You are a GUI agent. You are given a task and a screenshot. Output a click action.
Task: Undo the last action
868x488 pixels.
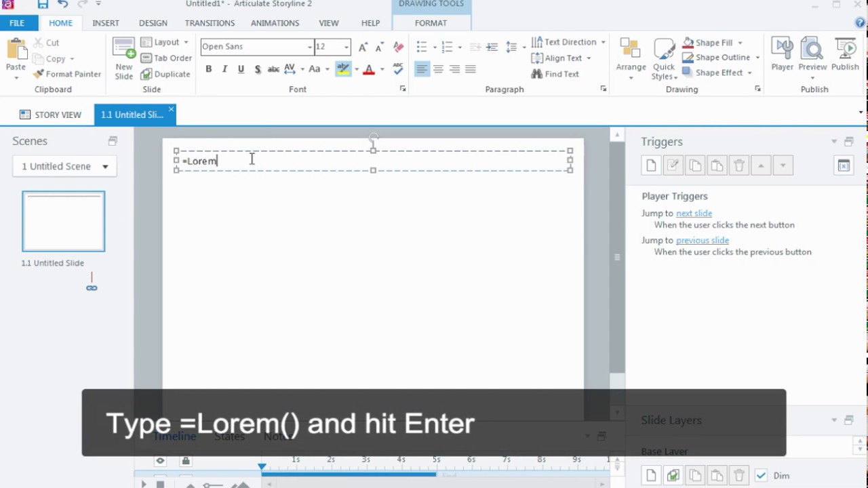tap(62, 5)
